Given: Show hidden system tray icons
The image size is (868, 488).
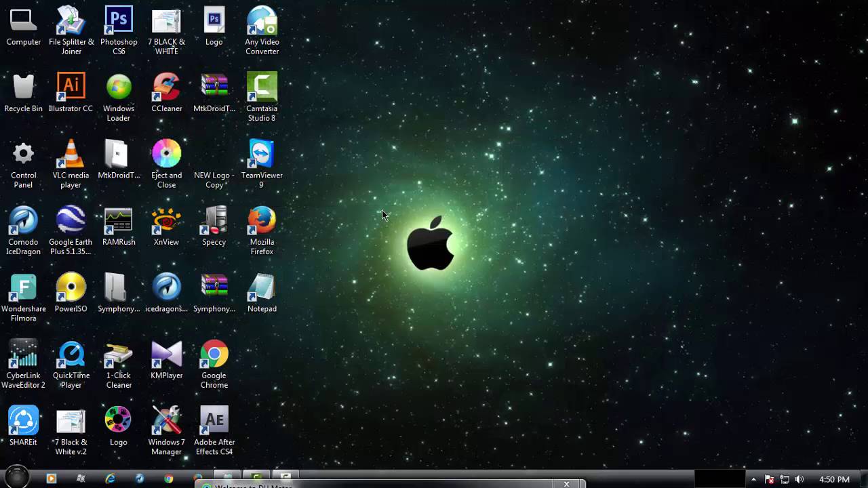Looking at the screenshot, I should 753,479.
